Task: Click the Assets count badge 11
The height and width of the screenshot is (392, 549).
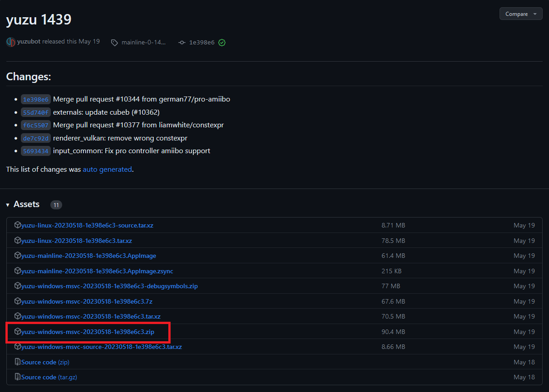Action: [56, 205]
